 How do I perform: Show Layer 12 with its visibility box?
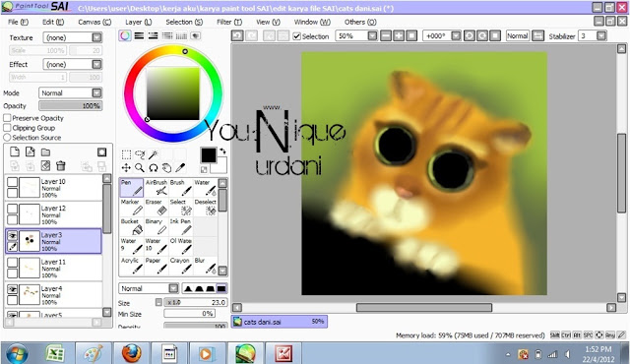tap(13, 210)
